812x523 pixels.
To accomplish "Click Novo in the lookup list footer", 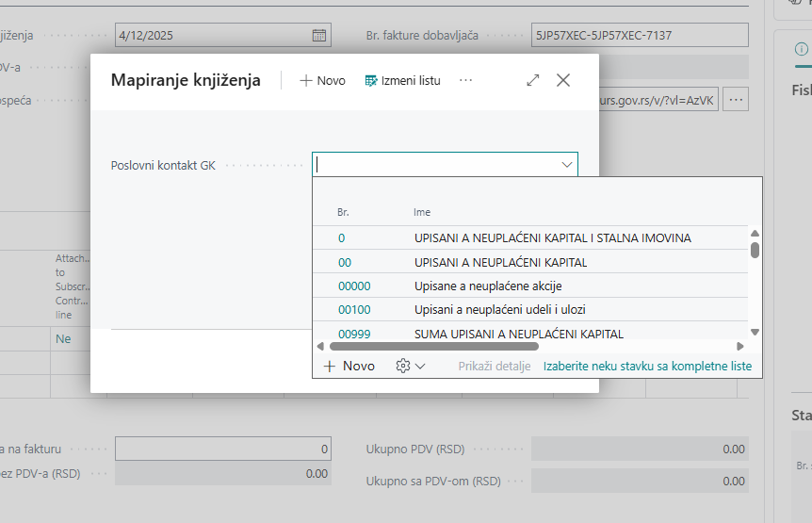I will (349, 366).
